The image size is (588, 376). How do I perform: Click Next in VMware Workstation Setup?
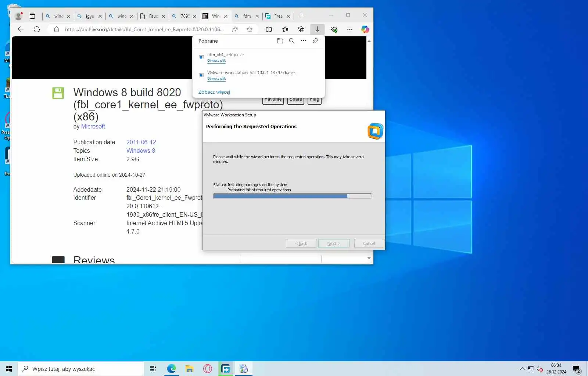point(334,243)
